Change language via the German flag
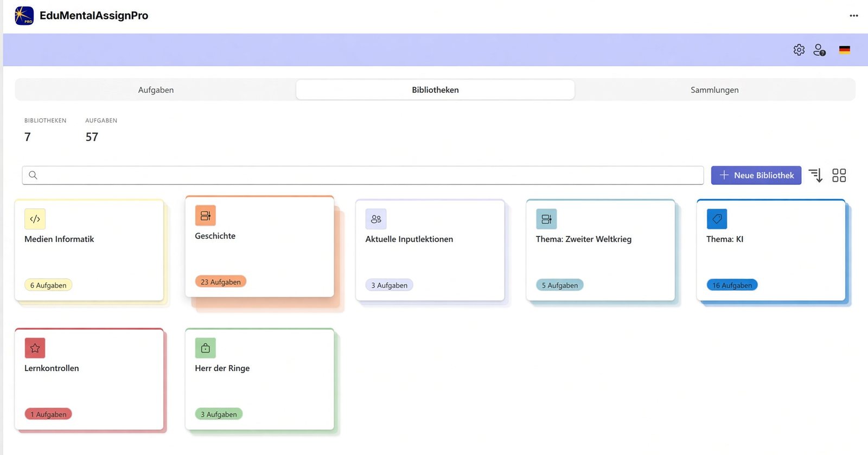Viewport: 868px width, 455px height. 844,50
